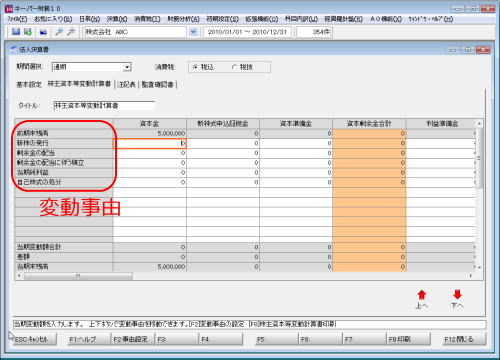
Task: Click the 新株式申込証拠金 column header
Action: click(x=223, y=124)
